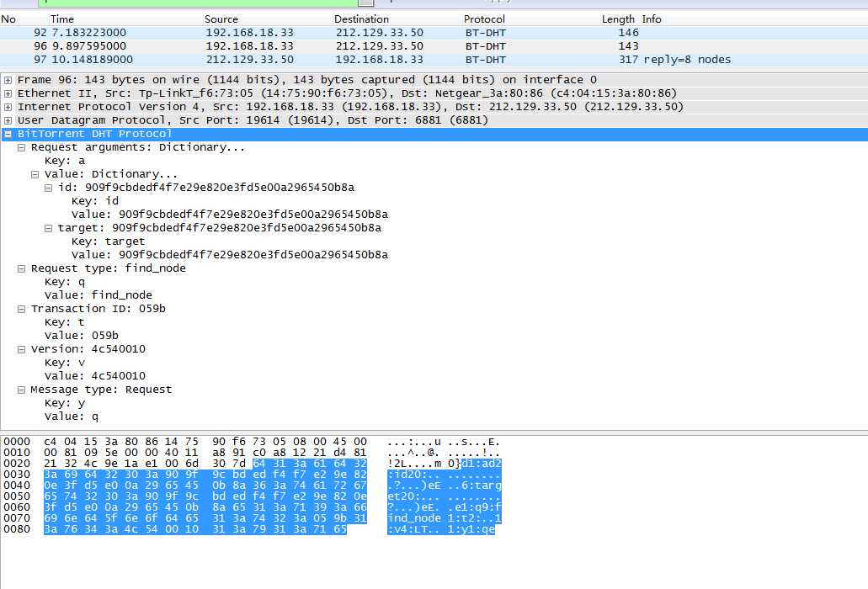This screenshot has width=868, height=589.
Task: Sort packets by the Destination column header
Action: click(361, 19)
